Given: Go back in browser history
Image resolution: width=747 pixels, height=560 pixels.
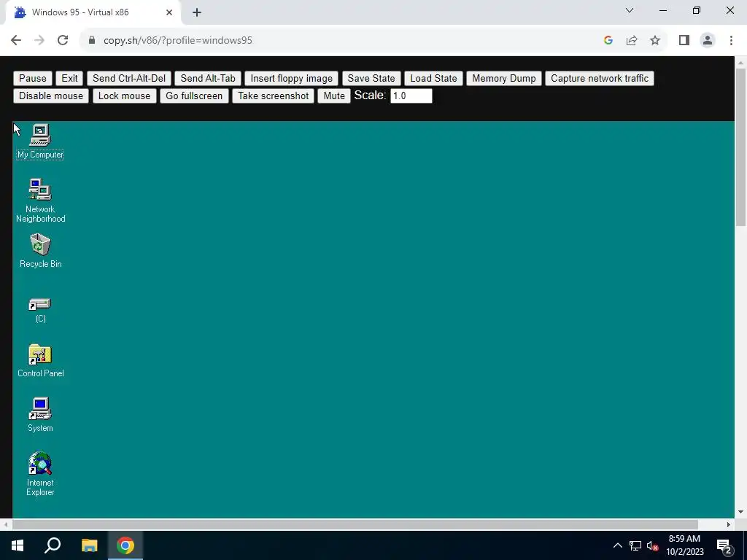Looking at the screenshot, I should click(x=16, y=40).
